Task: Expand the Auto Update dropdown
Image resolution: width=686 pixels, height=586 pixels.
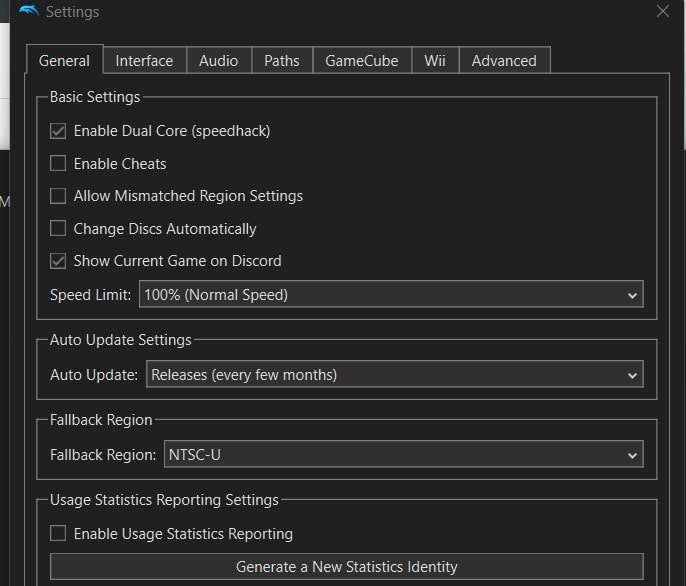Action: (395, 375)
